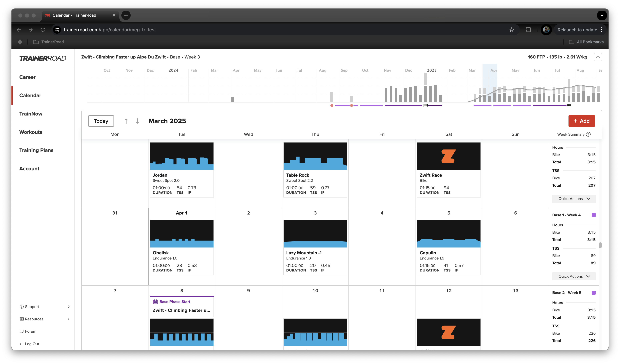Select the highlighted Apr 2025 chart region
Screen dimensions: 620x364
[x=490, y=83]
